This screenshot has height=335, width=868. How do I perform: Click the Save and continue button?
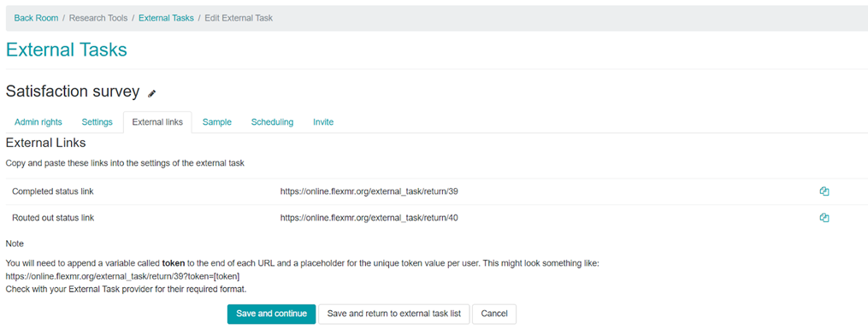[271, 314]
